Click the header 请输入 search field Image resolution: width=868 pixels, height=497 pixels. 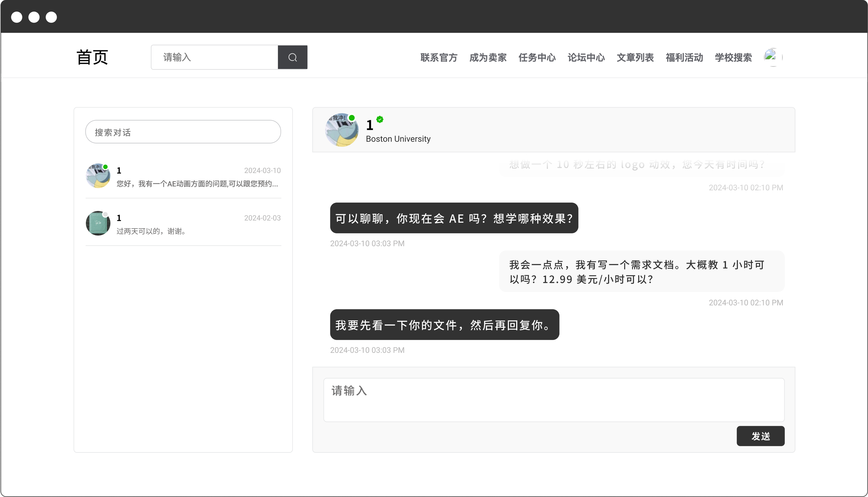point(215,57)
